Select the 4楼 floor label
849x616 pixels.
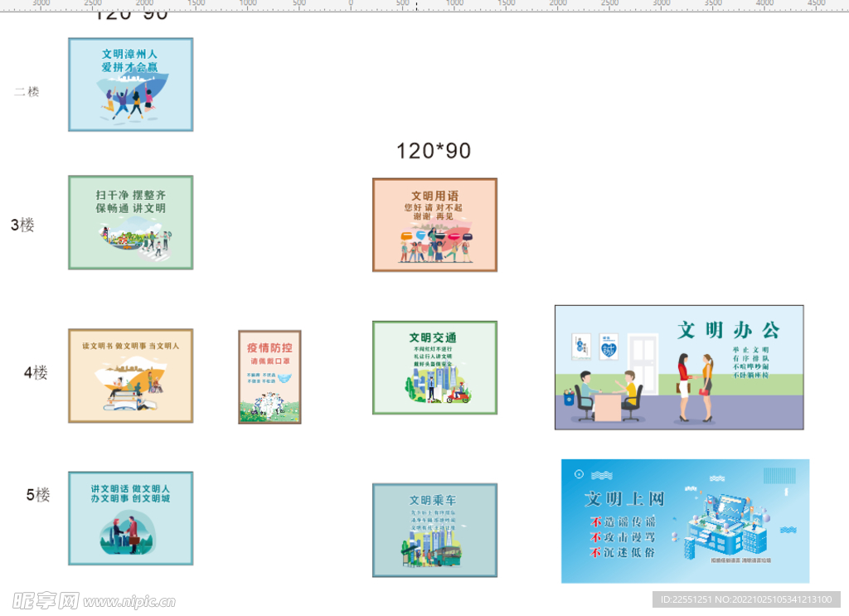click(36, 372)
